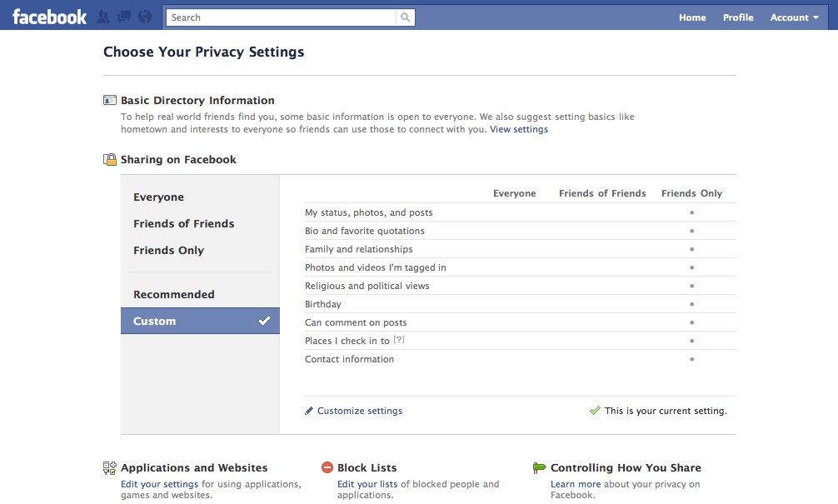Open the notifications globe icon
The height and width of the screenshot is (504, 838).
[144, 17]
